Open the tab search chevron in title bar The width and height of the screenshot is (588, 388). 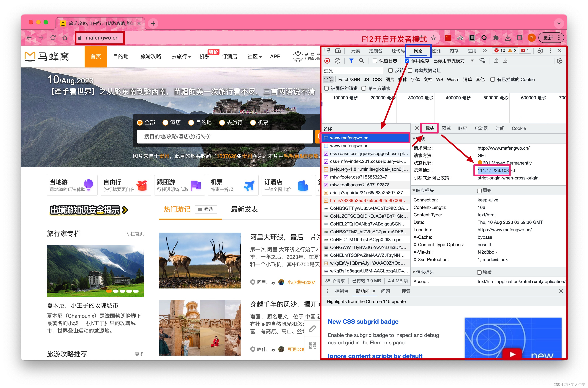tap(559, 23)
